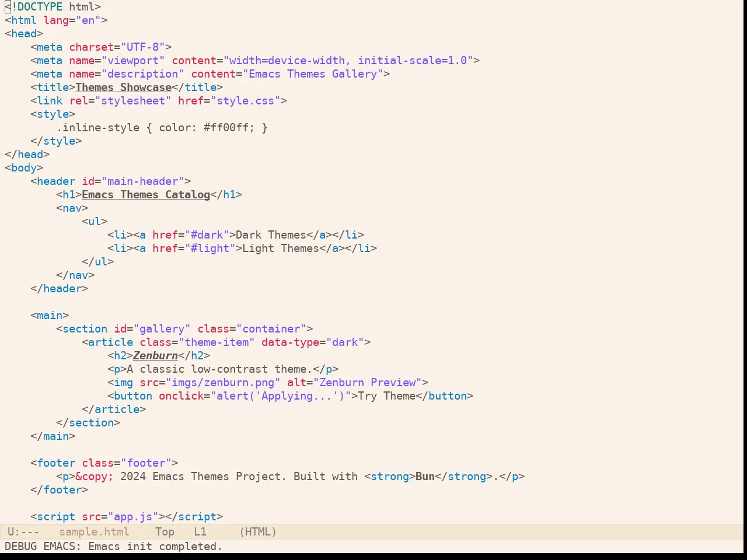The width and height of the screenshot is (747, 560).
Task: Click the 'Emacs init completed.' echo area message
Action: 155,547
